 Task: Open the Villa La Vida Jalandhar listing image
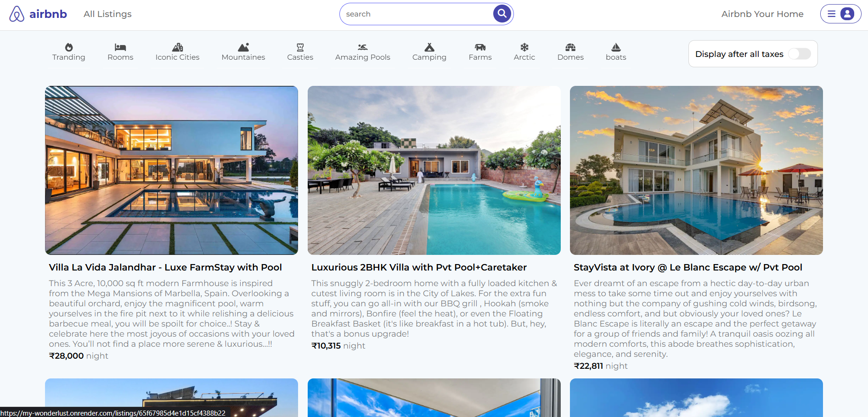tap(171, 170)
